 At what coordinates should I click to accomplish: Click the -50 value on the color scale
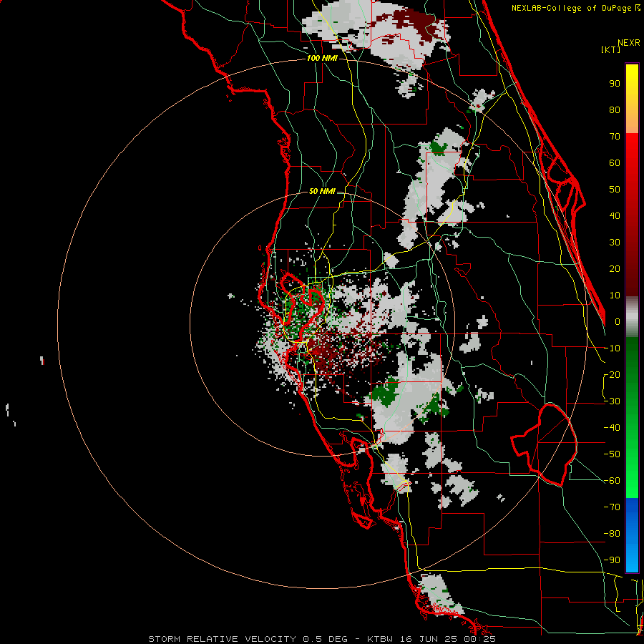pyautogui.click(x=613, y=454)
